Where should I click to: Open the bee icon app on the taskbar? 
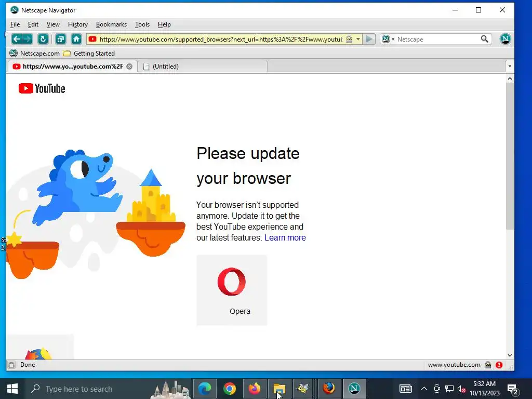pos(302,389)
